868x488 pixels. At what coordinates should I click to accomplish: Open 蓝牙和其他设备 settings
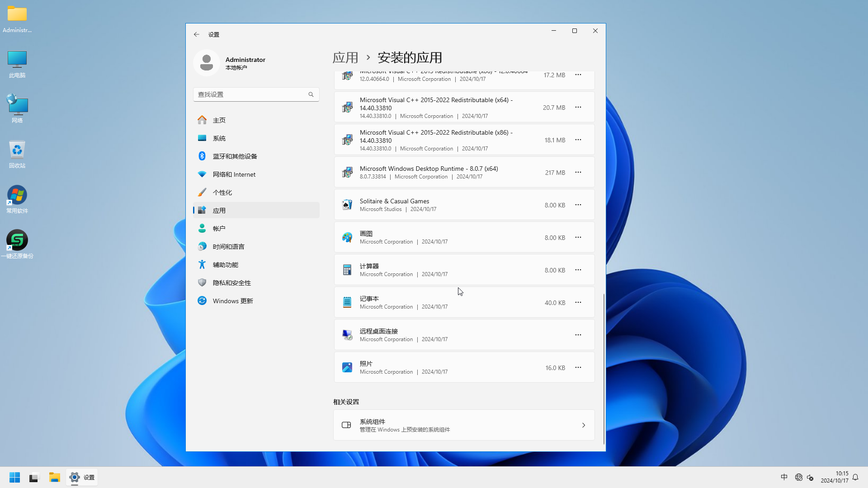(x=256, y=156)
